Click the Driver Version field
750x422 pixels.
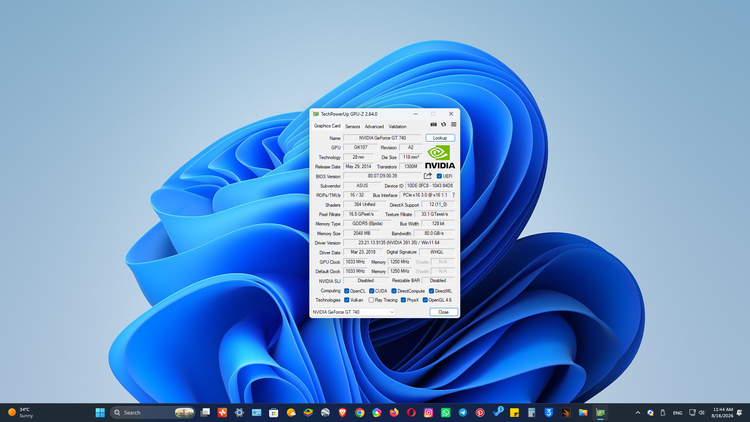click(x=398, y=243)
